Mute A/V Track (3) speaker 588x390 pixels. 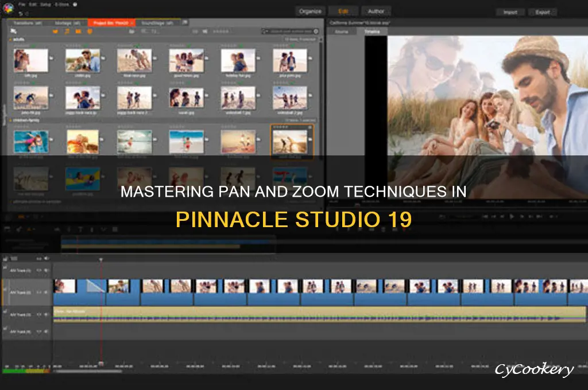47,315
